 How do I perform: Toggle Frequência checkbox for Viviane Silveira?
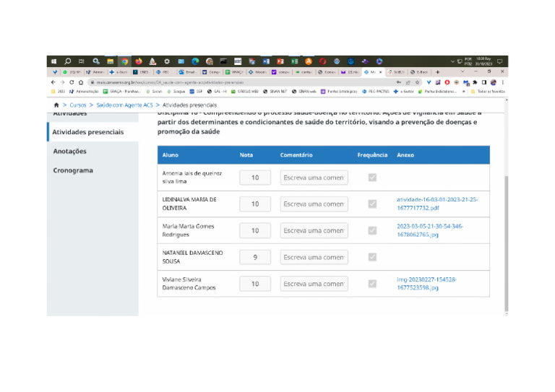click(372, 284)
